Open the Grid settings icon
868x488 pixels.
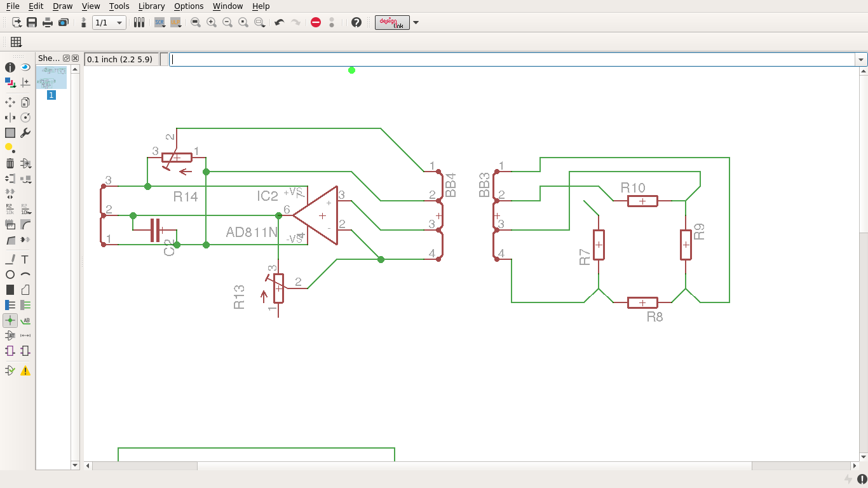(16, 42)
